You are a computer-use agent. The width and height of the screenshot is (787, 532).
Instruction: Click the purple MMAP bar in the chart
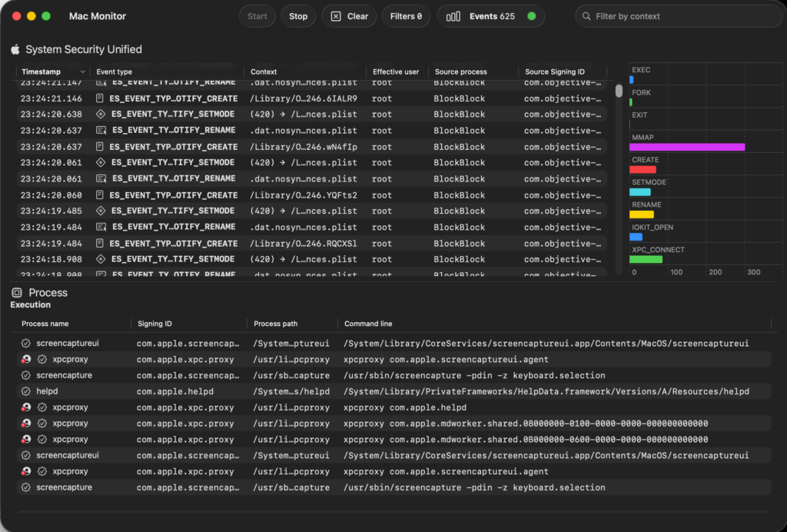point(687,147)
